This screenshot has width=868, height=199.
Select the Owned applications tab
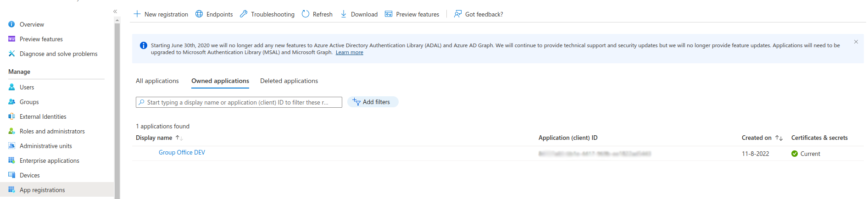click(x=220, y=81)
